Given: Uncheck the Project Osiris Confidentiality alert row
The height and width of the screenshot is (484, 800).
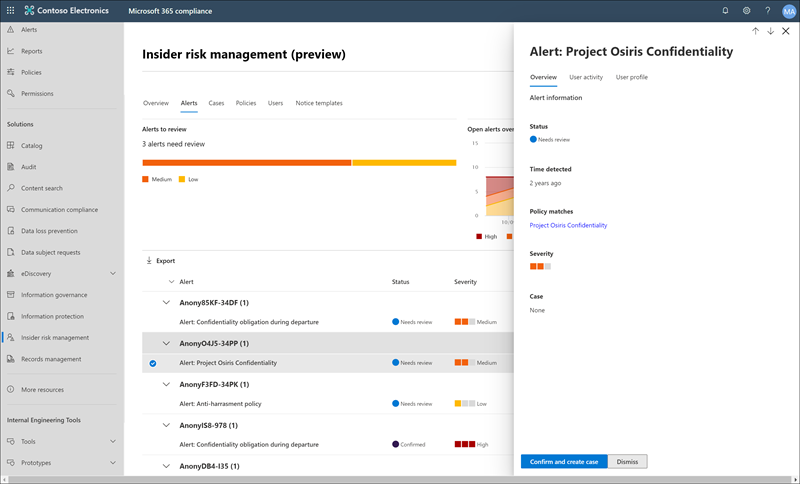Looking at the screenshot, I should [153, 363].
